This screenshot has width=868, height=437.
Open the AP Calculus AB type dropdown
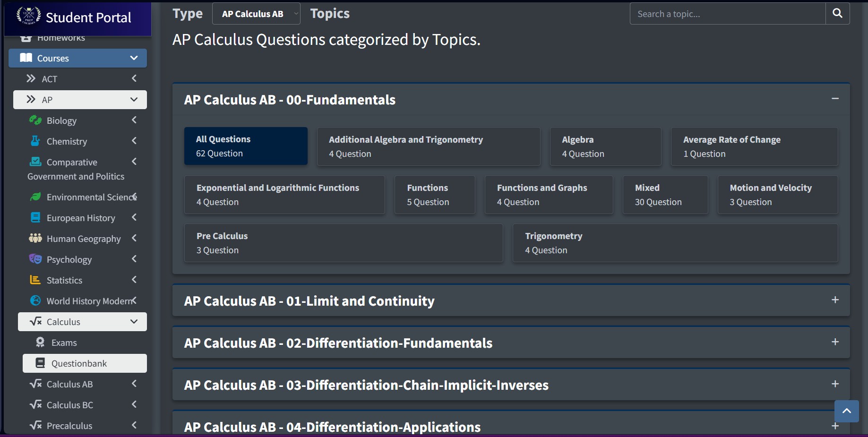[x=256, y=14]
